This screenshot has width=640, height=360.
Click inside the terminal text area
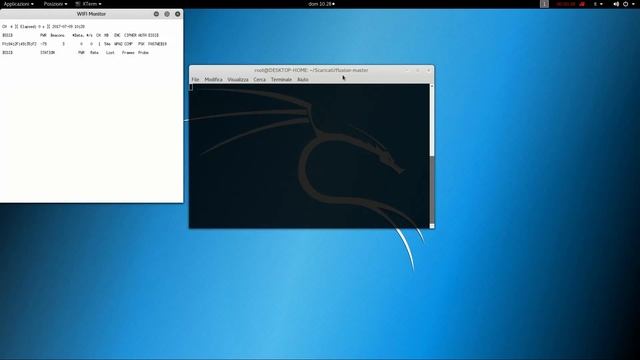(x=309, y=156)
